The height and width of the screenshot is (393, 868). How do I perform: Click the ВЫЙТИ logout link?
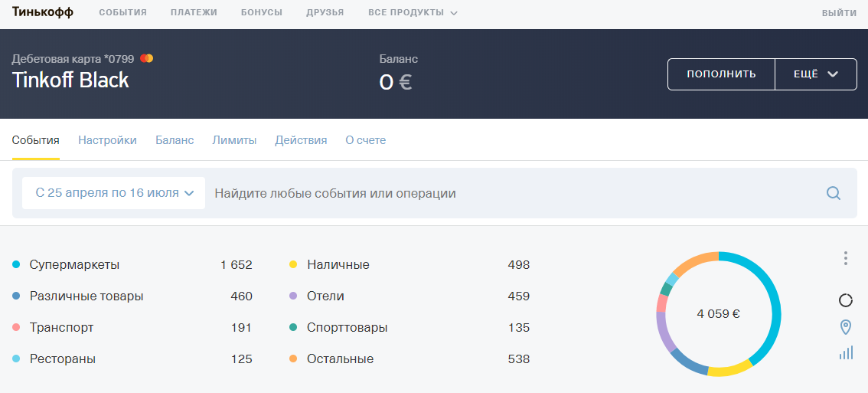(x=839, y=13)
